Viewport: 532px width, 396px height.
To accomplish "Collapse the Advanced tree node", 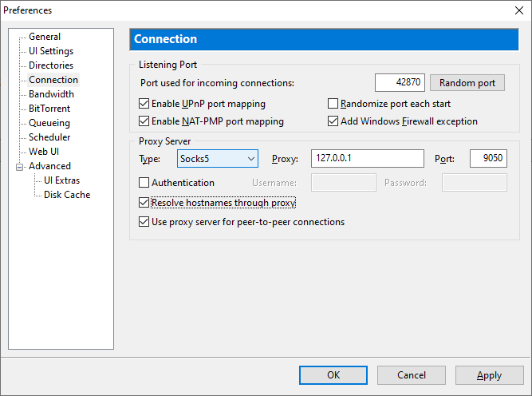I will (x=20, y=167).
